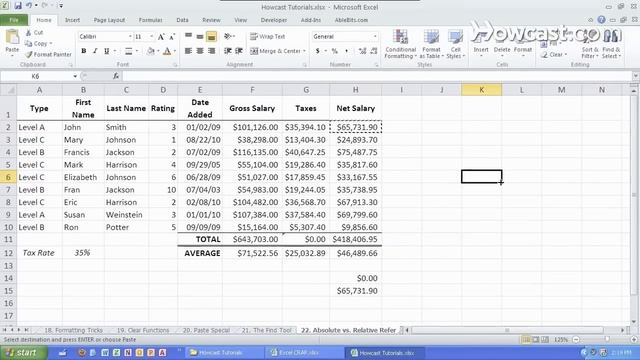This screenshot has width=640, height=360.
Task: Click into the formula bar
Action: pos(377,76)
